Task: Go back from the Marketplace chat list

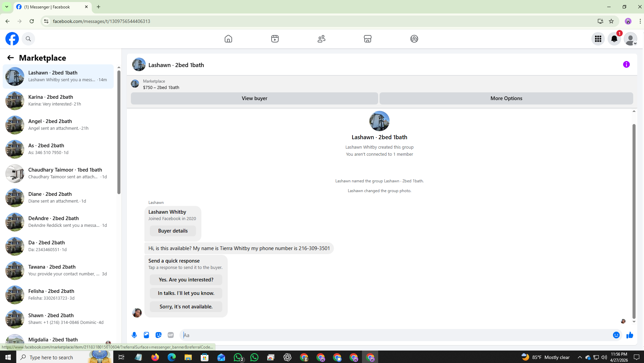Action: 10,58
